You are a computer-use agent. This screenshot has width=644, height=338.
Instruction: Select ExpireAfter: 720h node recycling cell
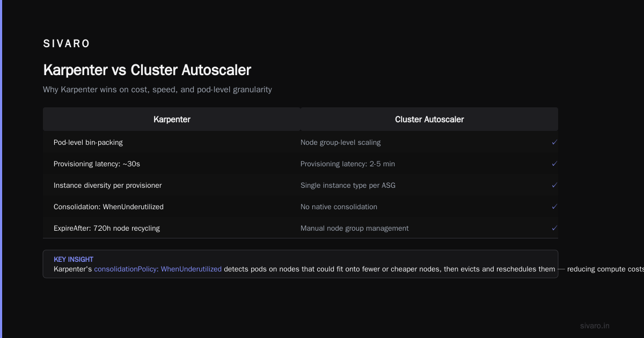(x=107, y=228)
